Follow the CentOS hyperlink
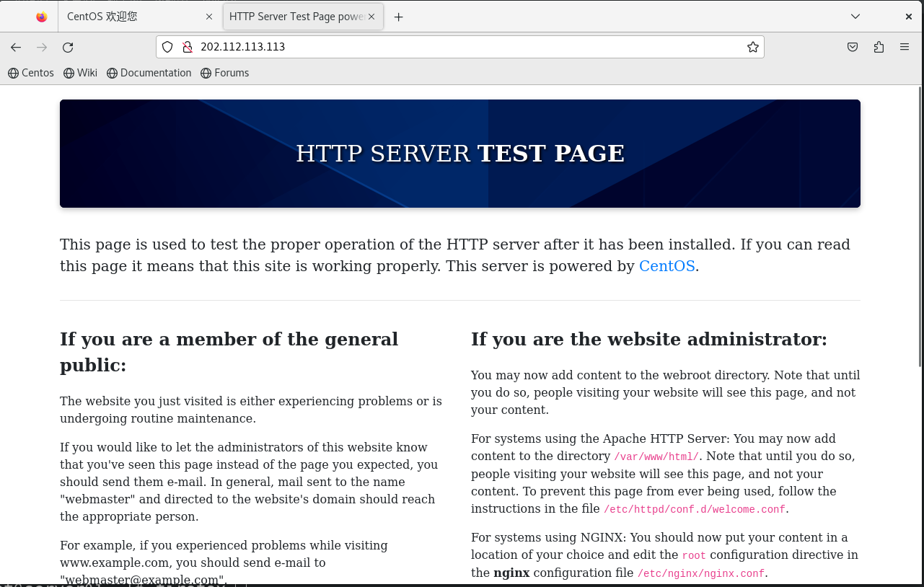 click(667, 266)
